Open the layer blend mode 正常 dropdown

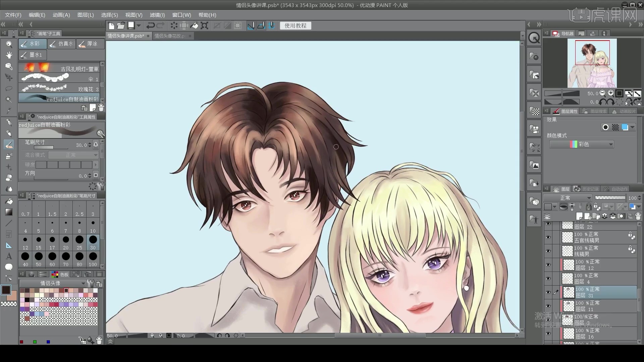[x=568, y=198]
